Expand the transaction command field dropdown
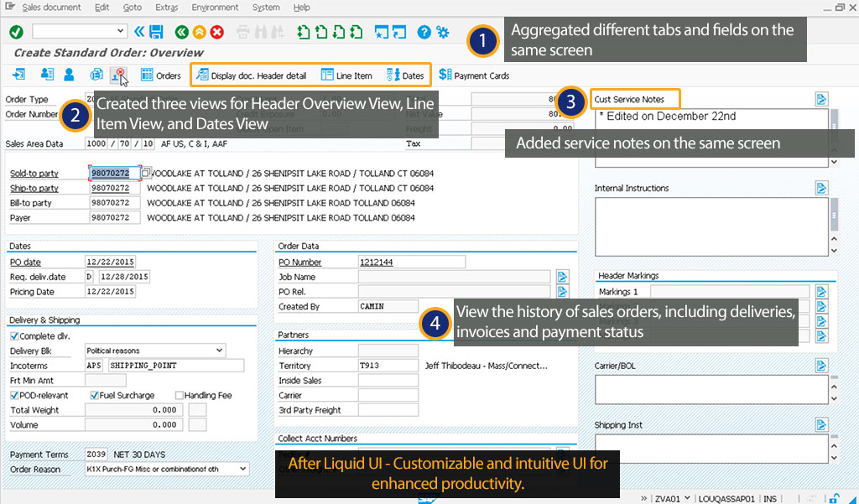859x504 pixels. click(122, 32)
